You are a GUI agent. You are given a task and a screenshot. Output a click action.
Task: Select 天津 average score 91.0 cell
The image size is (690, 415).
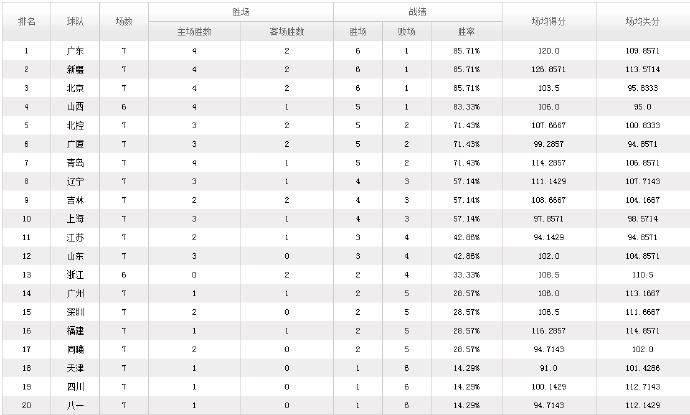[x=549, y=368]
